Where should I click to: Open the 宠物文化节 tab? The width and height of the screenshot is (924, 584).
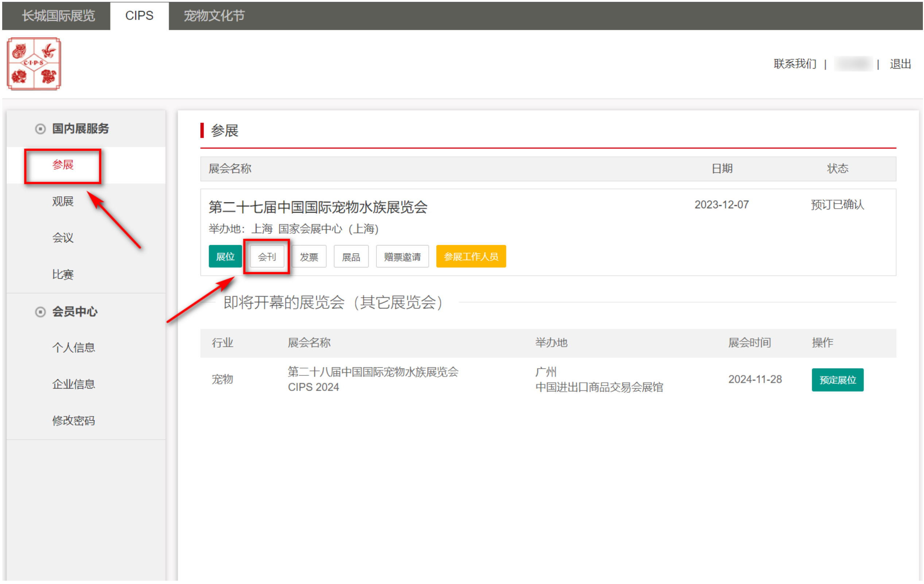tap(214, 15)
